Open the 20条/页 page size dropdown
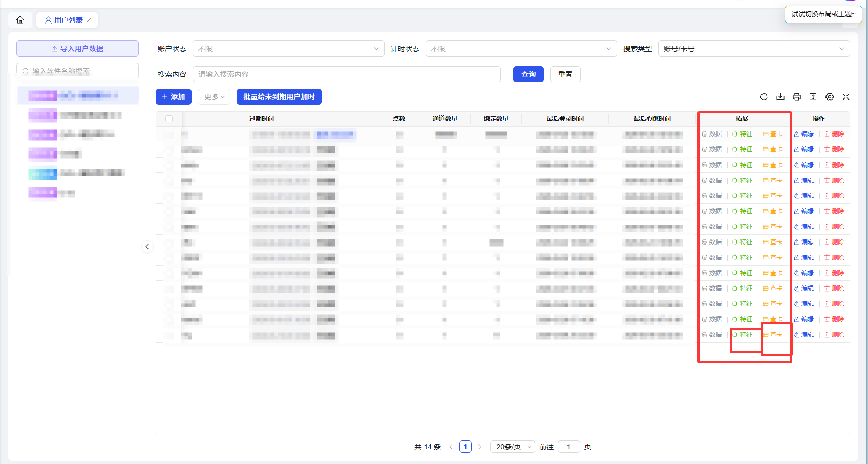Screen dimensions: 868x464 [x=513, y=447]
